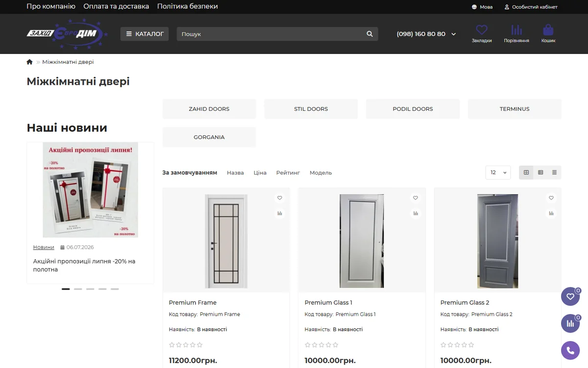
Task: Open the Закладки heart icon in header
Action: (x=482, y=33)
